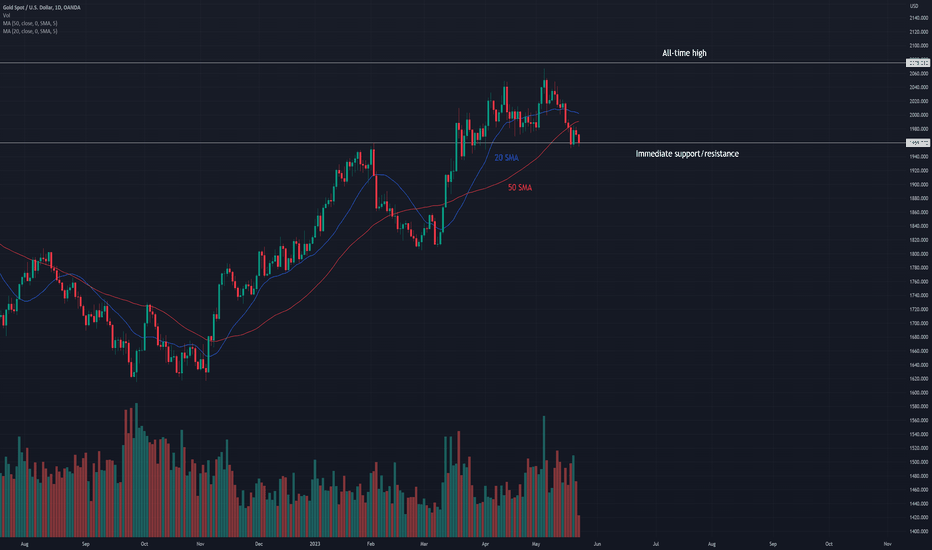Click the blue 20 SMA text label
The width and height of the screenshot is (932, 550).
point(506,158)
